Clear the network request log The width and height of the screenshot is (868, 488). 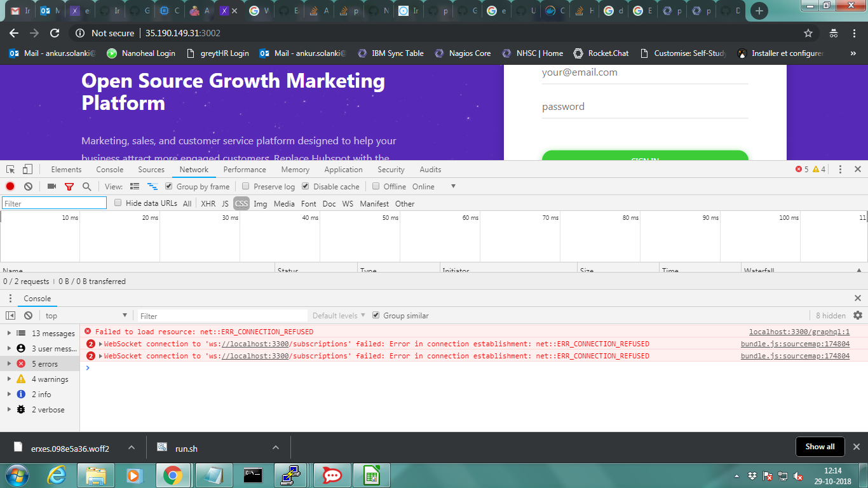click(27, 186)
